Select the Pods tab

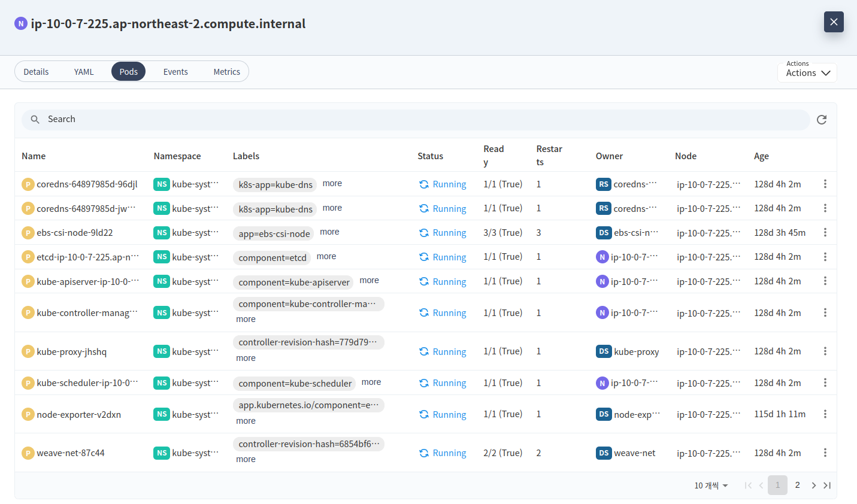tap(128, 72)
